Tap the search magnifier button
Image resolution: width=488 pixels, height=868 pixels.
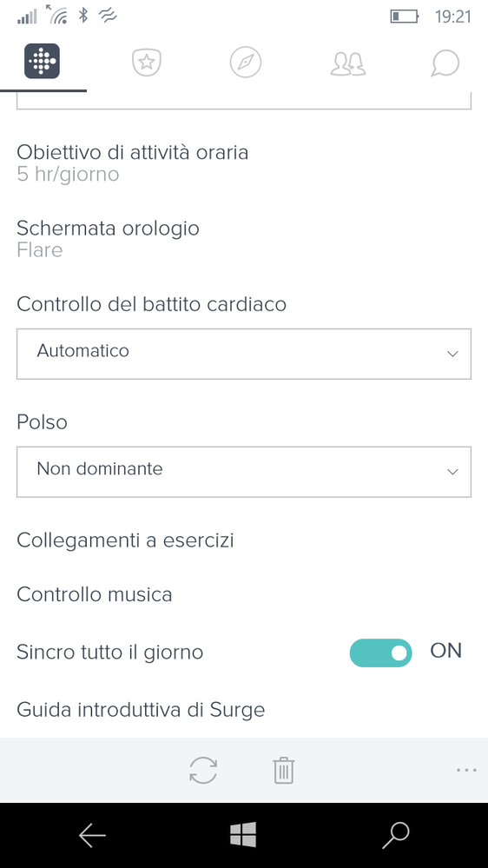396,835
